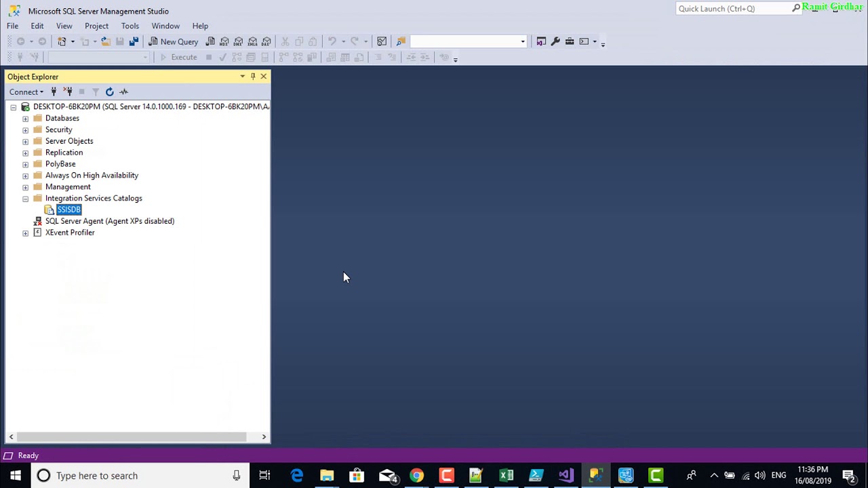The width and height of the screenshot is (868, 488).
Task: Click the Analysis Services MDX Query icon
Action: tap(224, 41)
